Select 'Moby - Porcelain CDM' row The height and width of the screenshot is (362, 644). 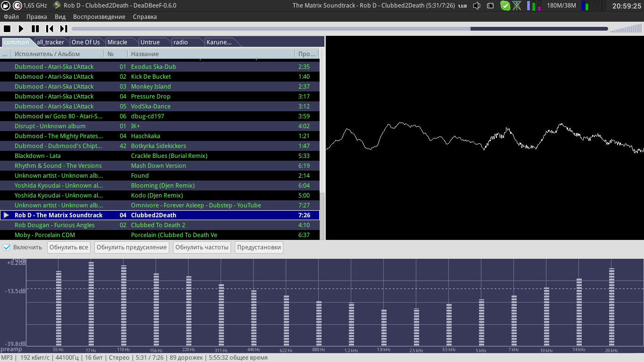[160, 235]
